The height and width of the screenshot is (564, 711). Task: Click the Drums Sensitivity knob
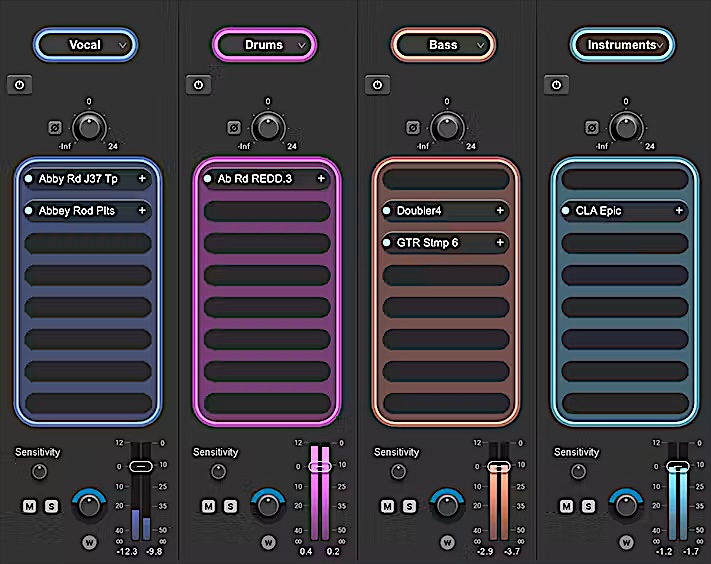tap(219, 472)
